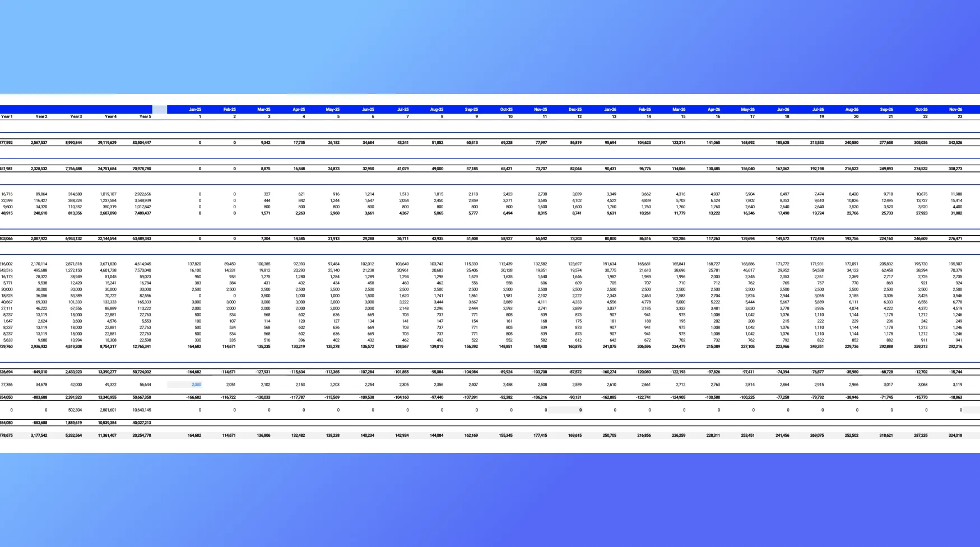Click the 70,978,780 Year 5 cell
This screenshot has width=980, height=547.
click(141, 169)
